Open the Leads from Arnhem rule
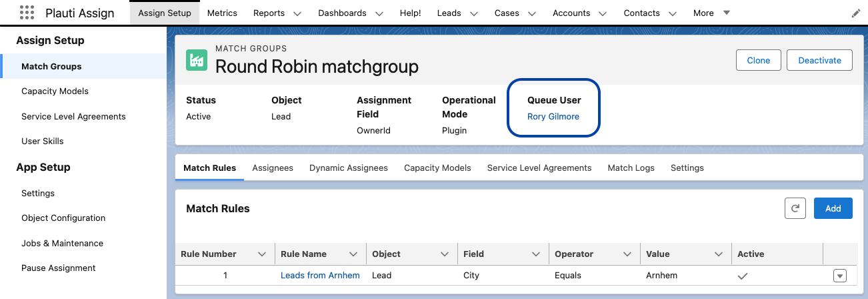The width and height of the screenshot is (868, 299). click(x=320, y=276)
